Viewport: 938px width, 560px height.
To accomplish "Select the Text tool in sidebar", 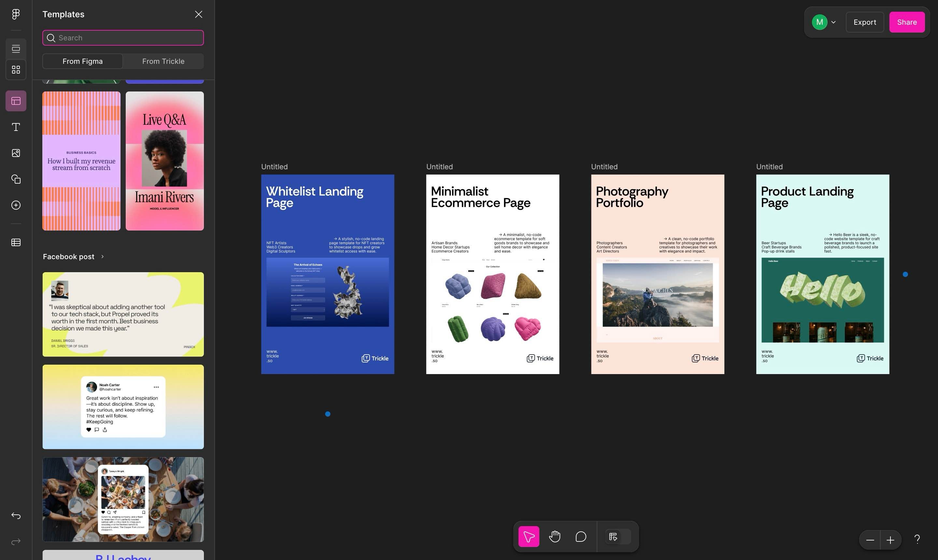I will (x=16, y=127).
